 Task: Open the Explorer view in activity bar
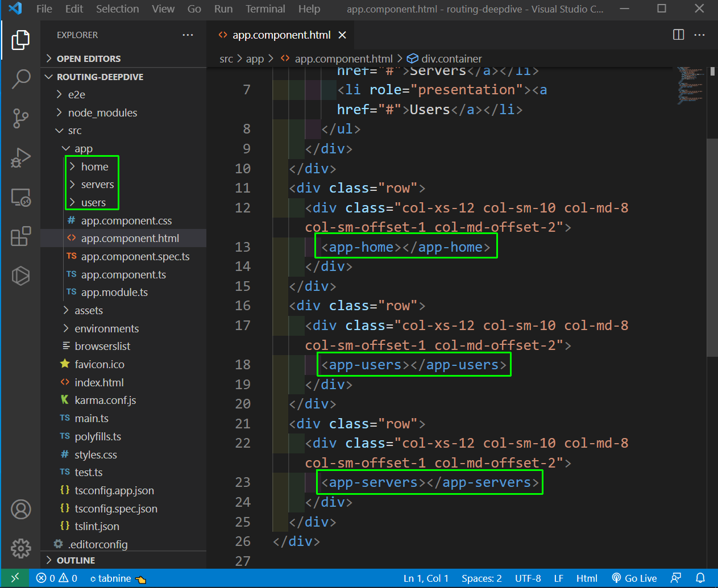point(20,40)
